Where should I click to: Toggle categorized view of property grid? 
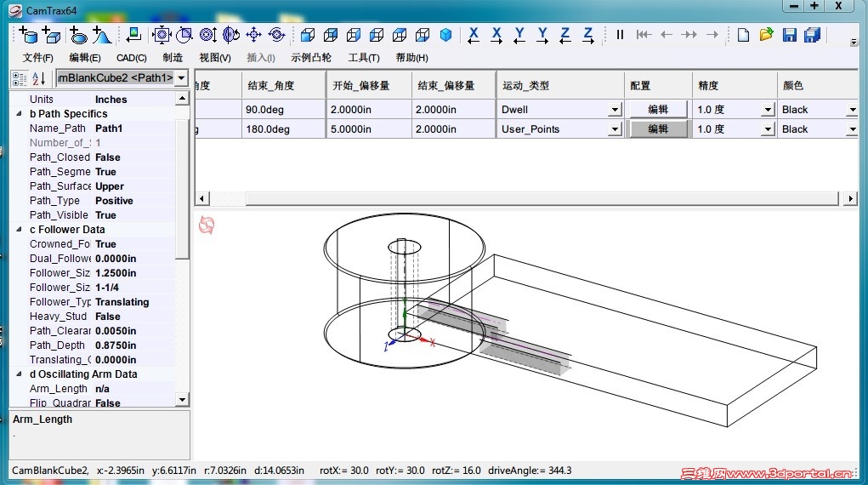20,79
